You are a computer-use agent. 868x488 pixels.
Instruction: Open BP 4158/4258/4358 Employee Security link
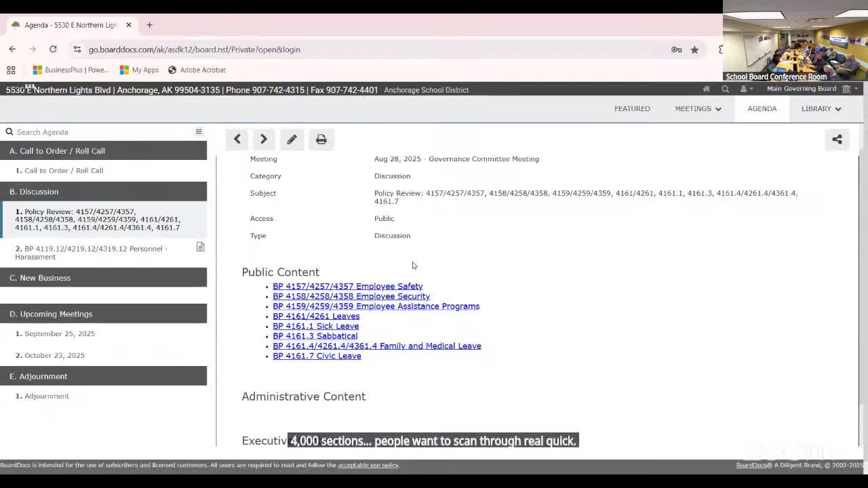pyautogui.click(x=351, y=296)
